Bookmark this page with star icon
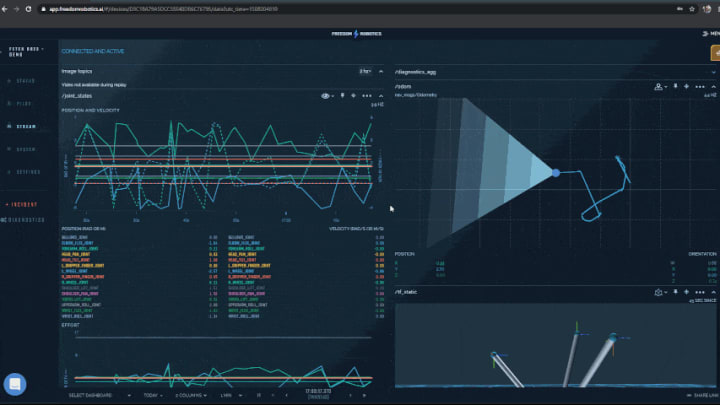The height and width of the screenshot is (405, 720). tap(692, 9)
